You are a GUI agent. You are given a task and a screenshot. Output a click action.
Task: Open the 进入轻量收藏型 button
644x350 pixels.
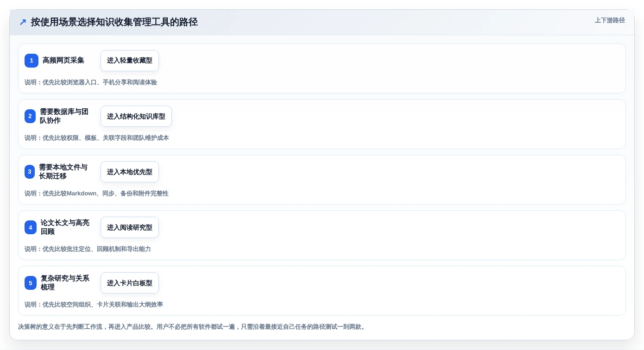[130, 61]
